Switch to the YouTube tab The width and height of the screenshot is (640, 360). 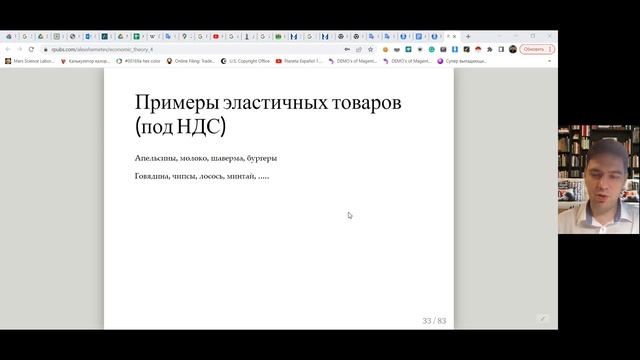(216, 36)
